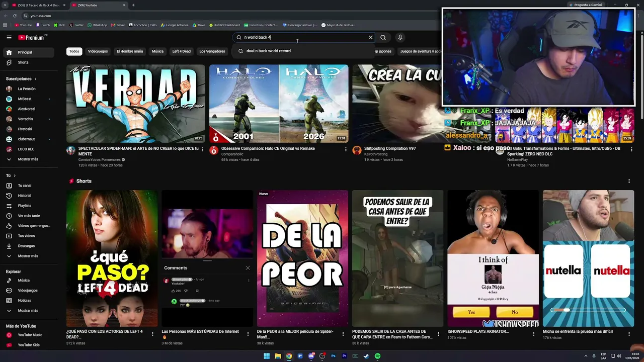This screenshot has height=362, width=644.
Task: Select the Left 4 Dead chip
Action: pos(181,51)
